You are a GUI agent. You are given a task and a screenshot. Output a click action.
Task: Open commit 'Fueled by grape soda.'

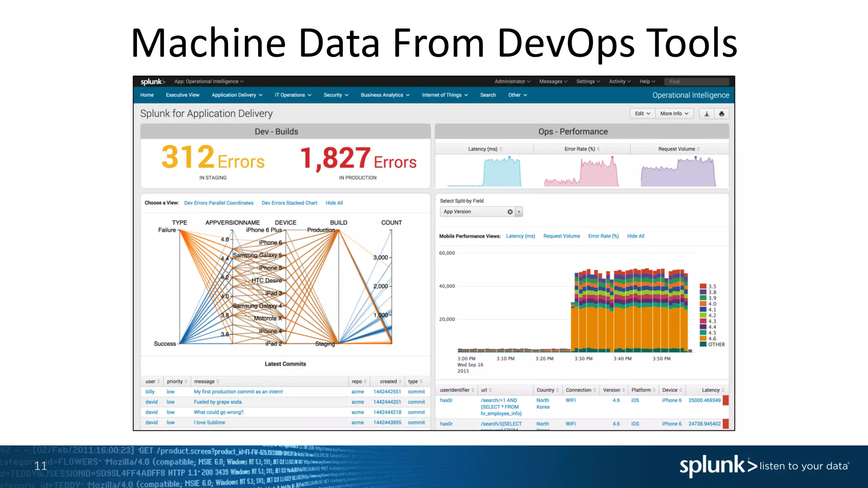click(218, 402)
